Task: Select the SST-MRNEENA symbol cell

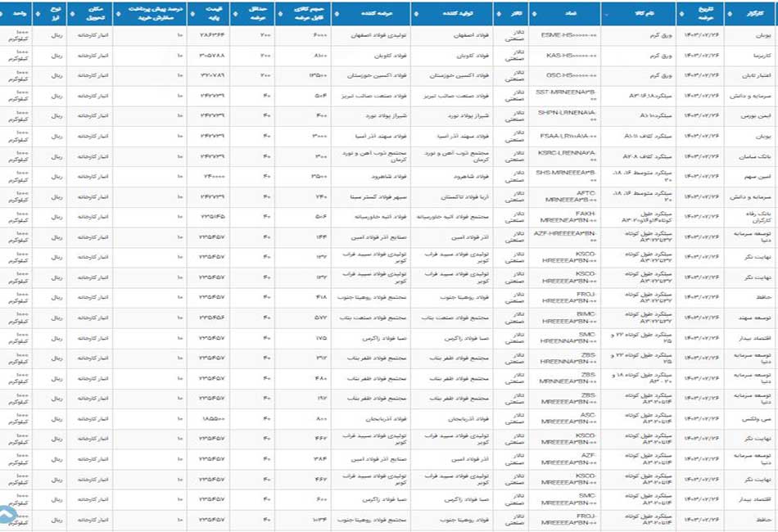Action: click(564, 96)
